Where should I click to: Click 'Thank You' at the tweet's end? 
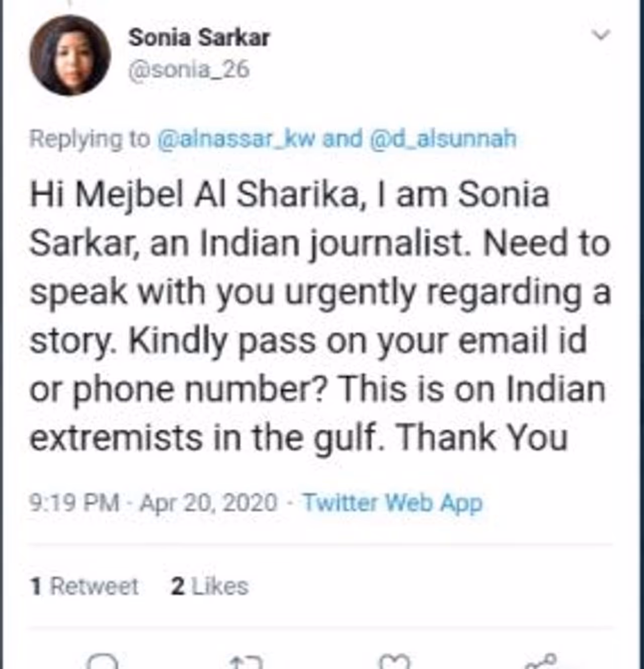pyautogui.click(x=482, y=438)
